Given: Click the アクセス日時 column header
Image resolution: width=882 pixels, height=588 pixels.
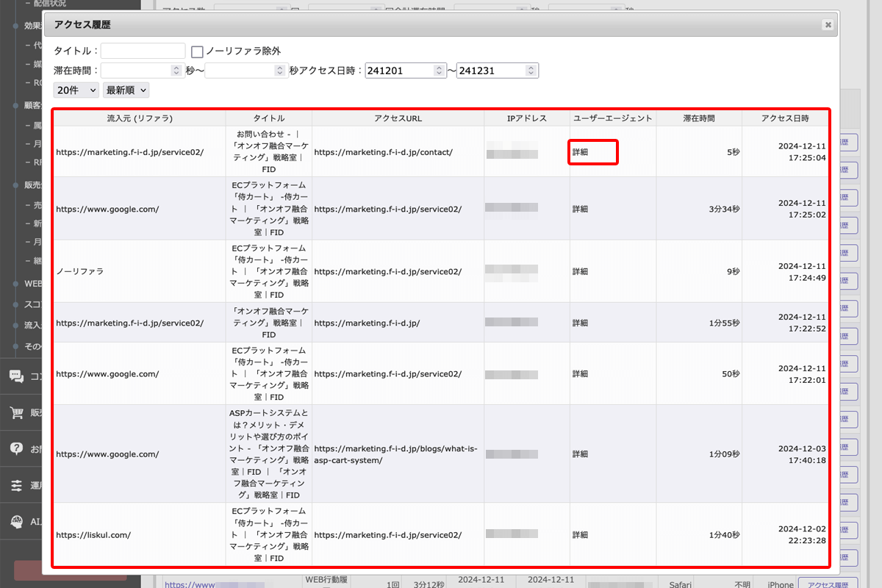Looking at the screenshot, I should [x=784, y=118].
